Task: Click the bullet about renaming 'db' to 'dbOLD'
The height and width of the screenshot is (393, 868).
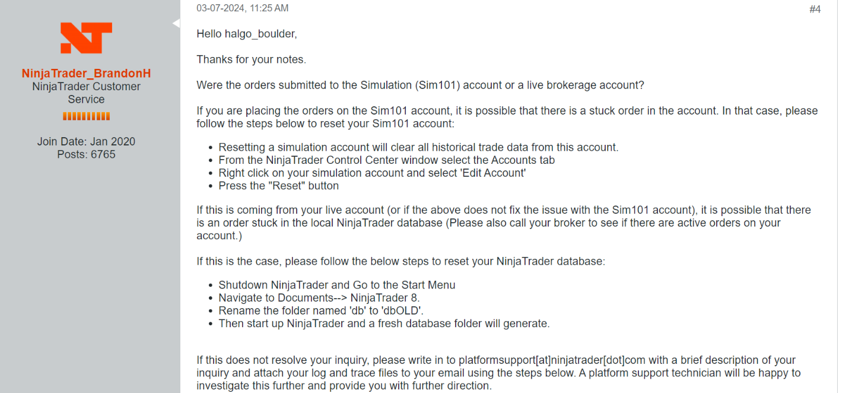Action: click(320, 310)
